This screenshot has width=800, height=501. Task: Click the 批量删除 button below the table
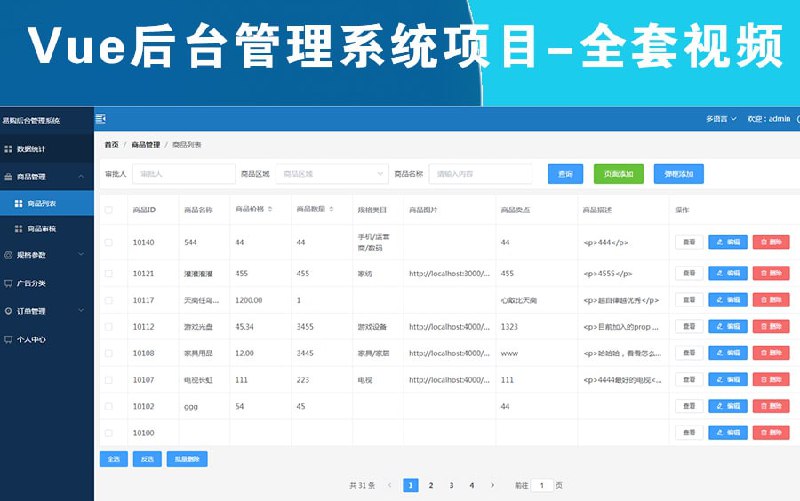click(x=187, y=459)
